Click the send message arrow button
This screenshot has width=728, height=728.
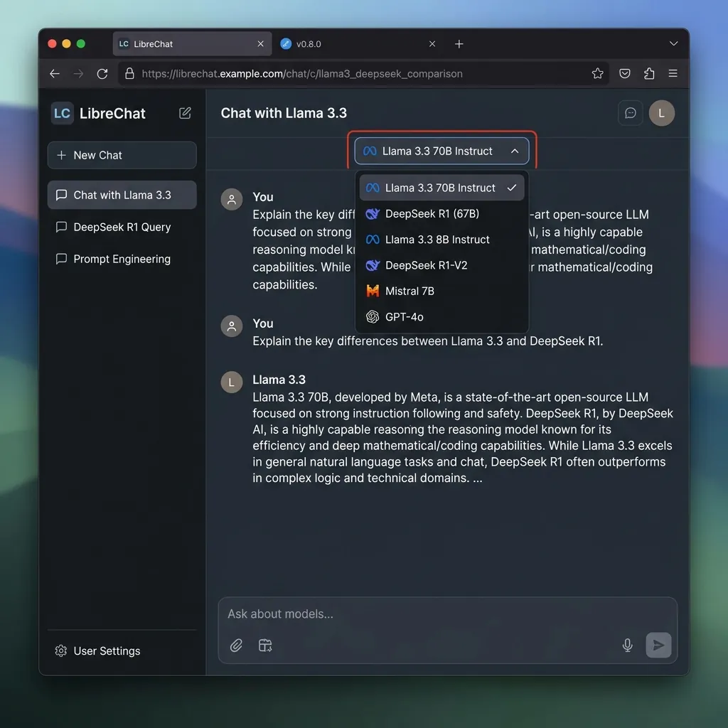coord(658,645)
